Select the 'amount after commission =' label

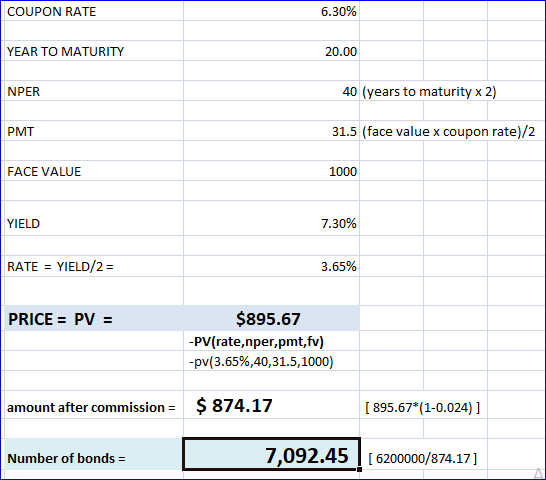(x=91, y=408)
